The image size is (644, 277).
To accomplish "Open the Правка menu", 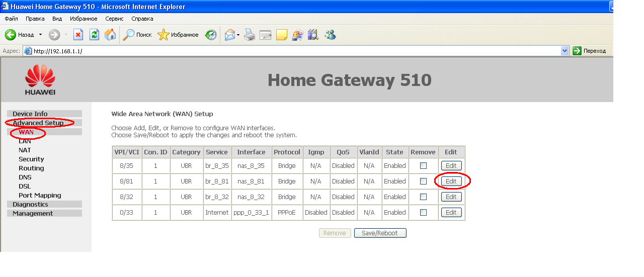I will click(x=35, y=19).
